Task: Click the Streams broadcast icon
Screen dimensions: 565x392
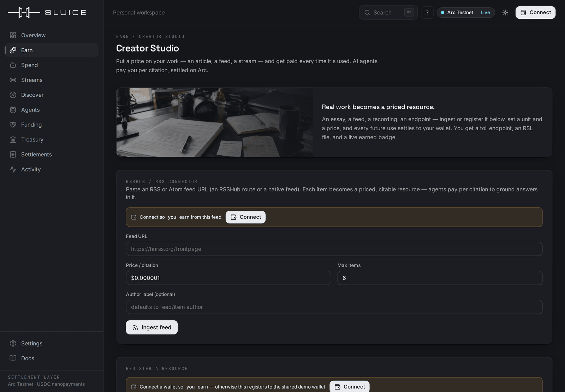Action: coord(13,80)
